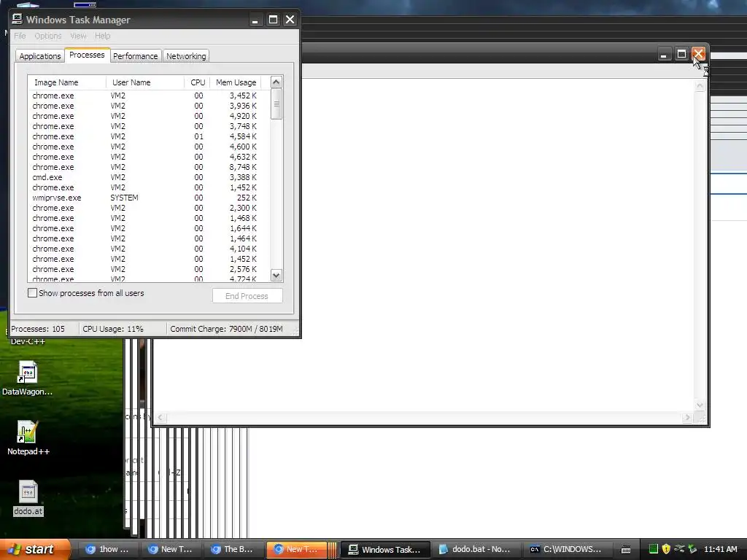
Task: Open the non-highlighted 'New T...' Chrome taskbar button
Action: pyautogui.click(x=169, y=549)
